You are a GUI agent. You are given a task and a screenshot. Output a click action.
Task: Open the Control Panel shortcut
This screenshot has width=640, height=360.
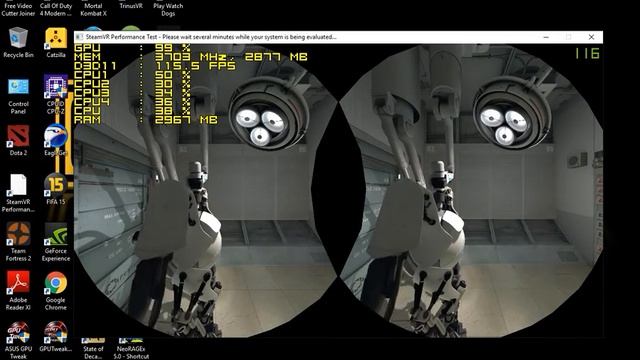click(x=18, y=96)
